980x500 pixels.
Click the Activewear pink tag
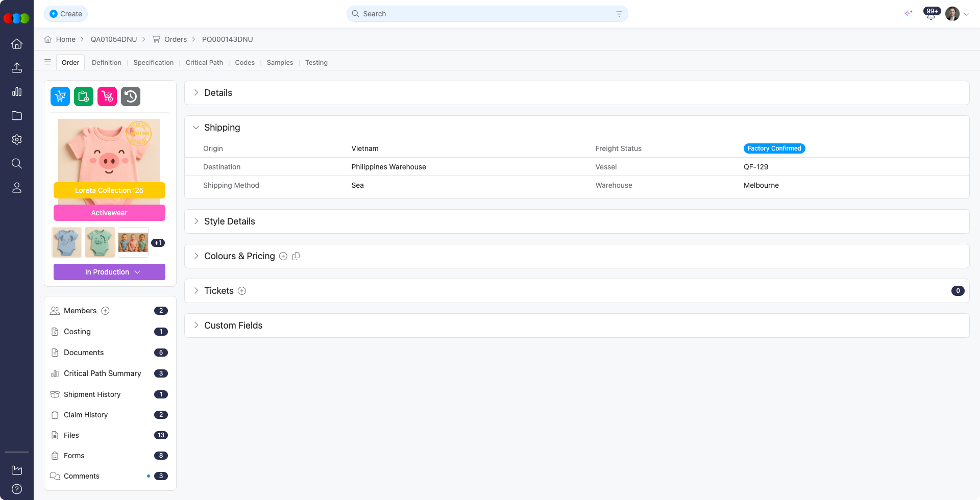[109, 213]
